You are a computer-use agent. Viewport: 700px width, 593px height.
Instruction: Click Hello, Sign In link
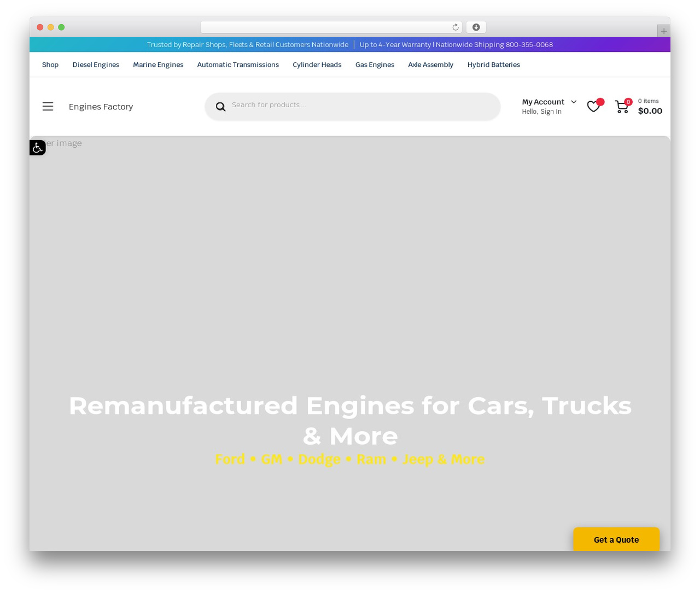[x=541, y=112]
